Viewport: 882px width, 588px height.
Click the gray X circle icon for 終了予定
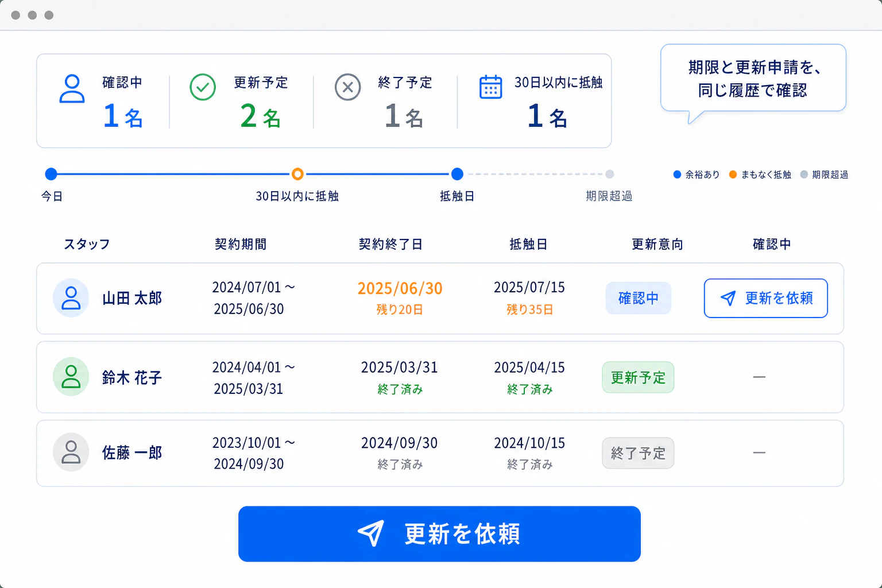click(x=348, y=87)
